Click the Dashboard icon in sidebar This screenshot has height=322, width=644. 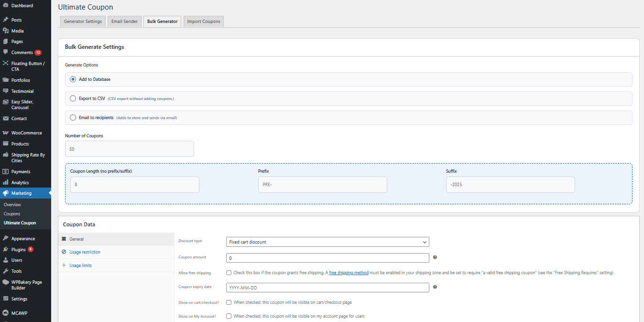(x=6, y=6)
